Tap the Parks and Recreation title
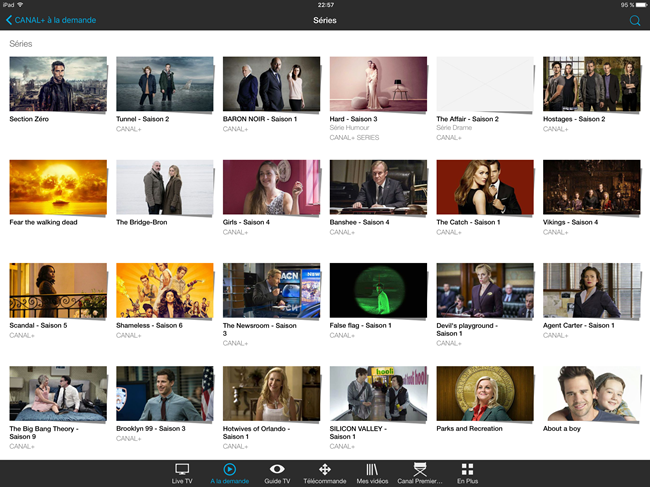Viewport: 650px width, 487px height. click(x=469, y=429)
